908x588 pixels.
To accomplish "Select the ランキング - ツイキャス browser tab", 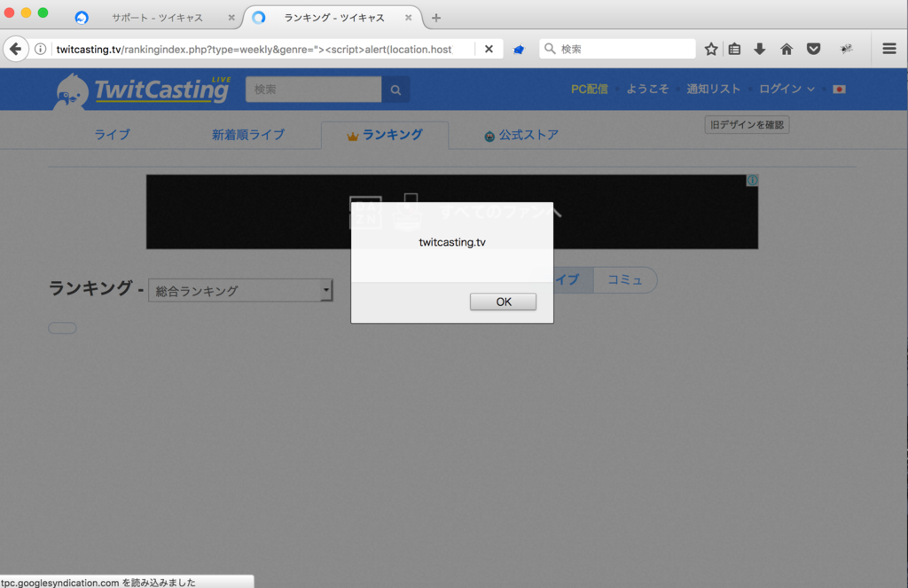I will tap(334, 18).
